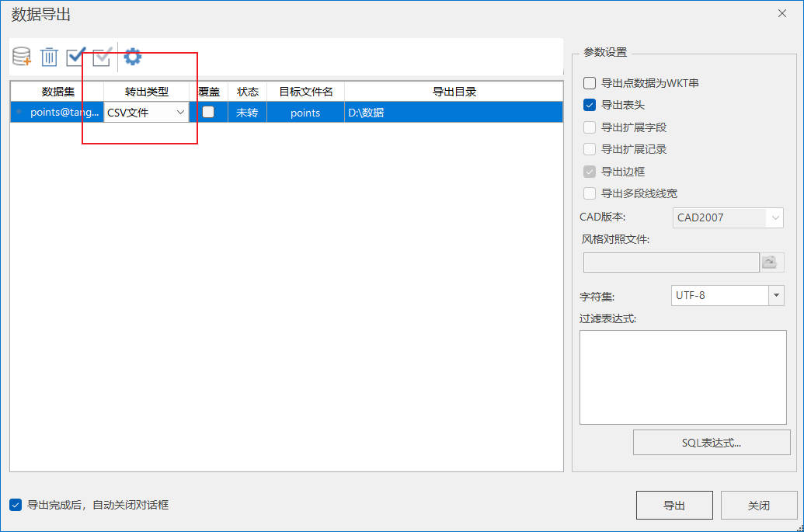Click the style file browse folder icon
The height and width of the screenshot is (532, 804).
772,263
